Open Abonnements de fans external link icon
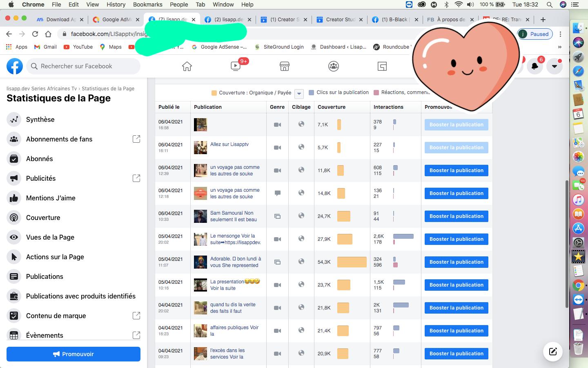 tap(136, 139)
